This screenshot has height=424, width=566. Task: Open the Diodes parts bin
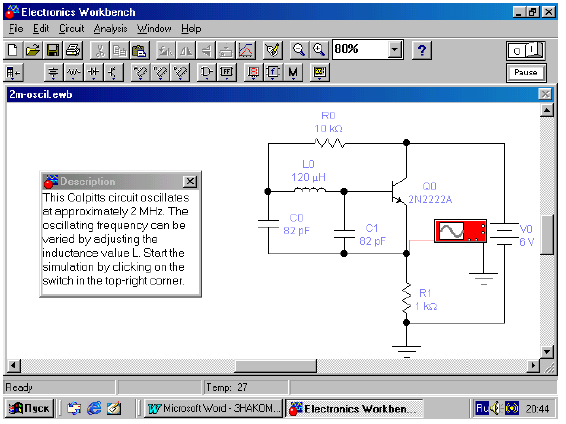[x=93, y=73]
